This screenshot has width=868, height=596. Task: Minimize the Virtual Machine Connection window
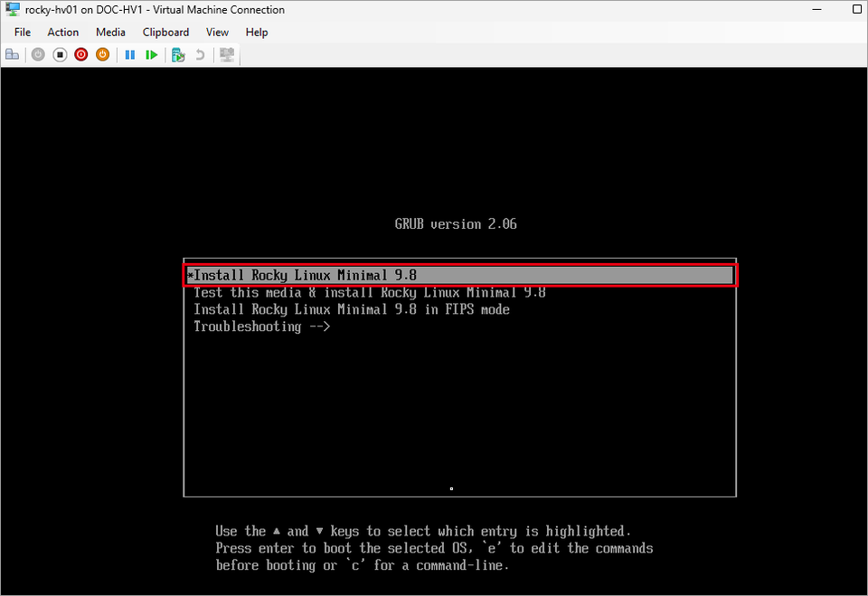pos(817,9)
